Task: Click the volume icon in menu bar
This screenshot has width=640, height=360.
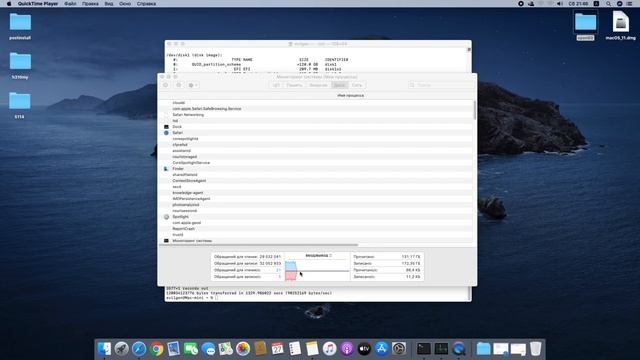Action: pos(560,4)
